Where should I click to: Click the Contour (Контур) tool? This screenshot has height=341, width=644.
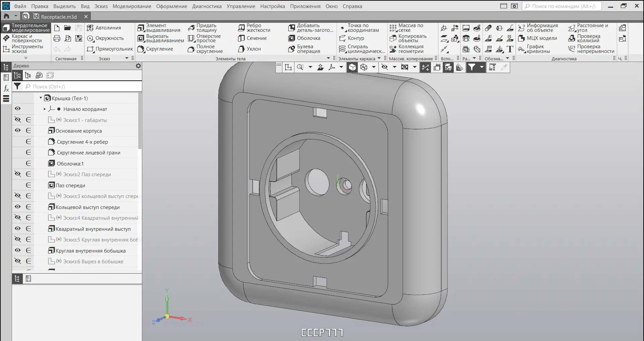(352, 38)
